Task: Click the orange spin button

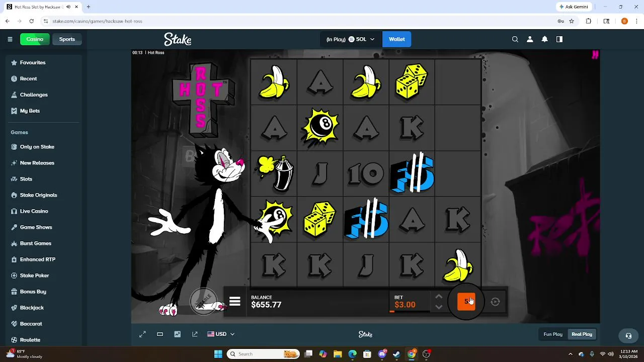Action: pyautogui.click(x=466, y=302)
